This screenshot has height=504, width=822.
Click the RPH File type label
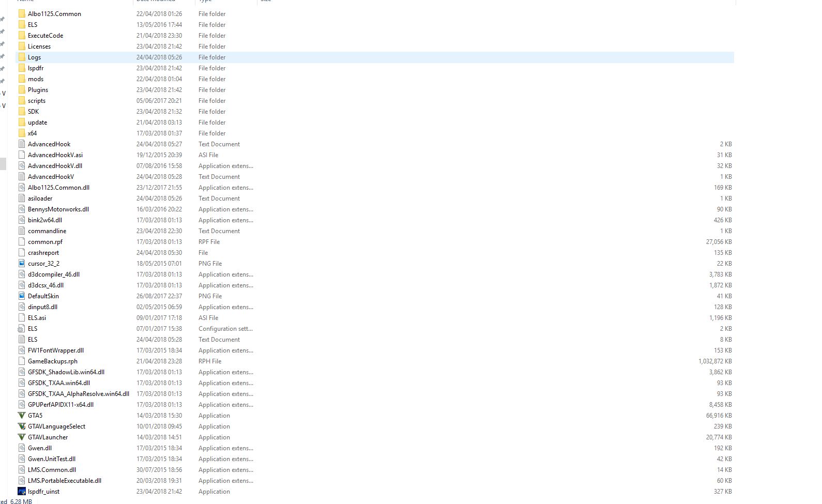[x=210, y=361]
